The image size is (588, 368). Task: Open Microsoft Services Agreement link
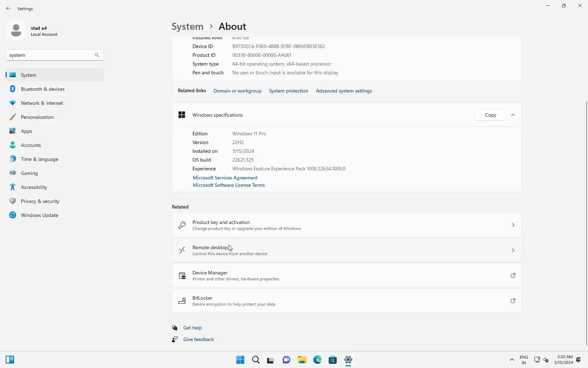click(225, 178)
